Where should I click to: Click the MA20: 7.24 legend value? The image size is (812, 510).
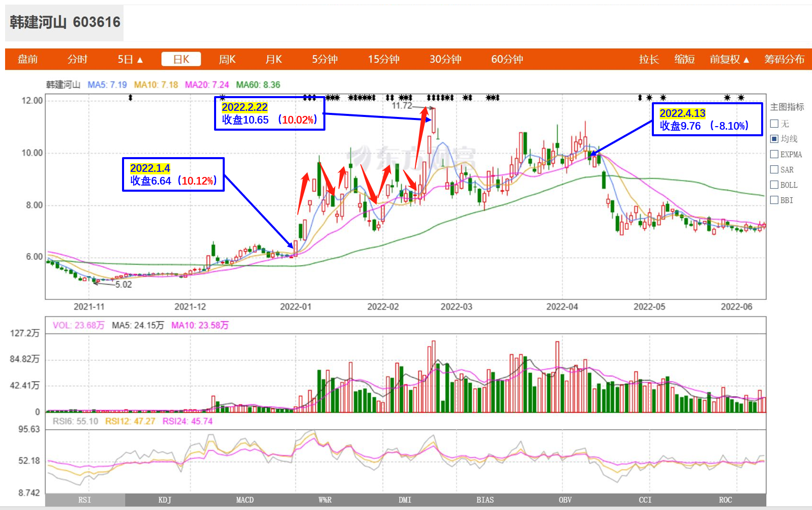click(x=207, y=85)
